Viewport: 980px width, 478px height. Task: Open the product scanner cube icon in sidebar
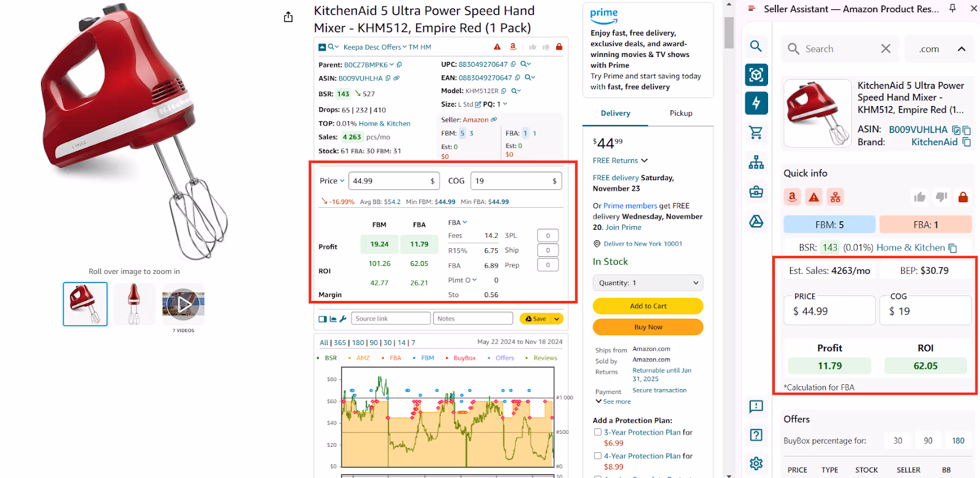756,75
